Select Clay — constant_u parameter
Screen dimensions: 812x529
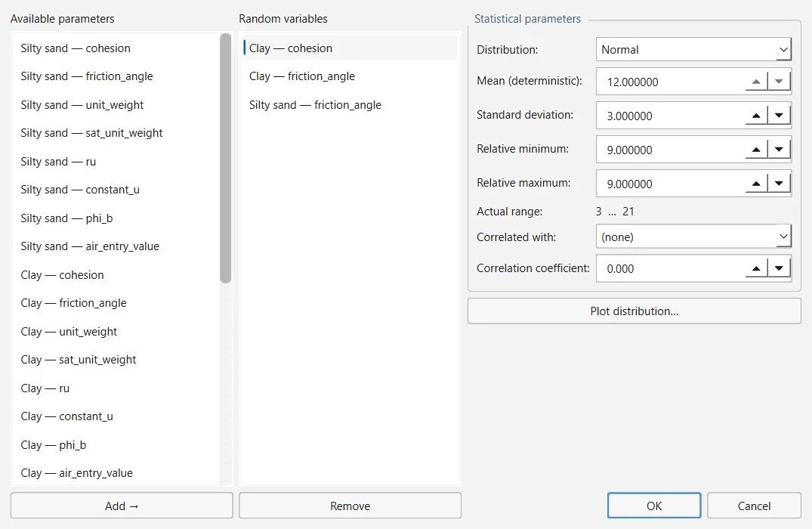coord(116,416)
